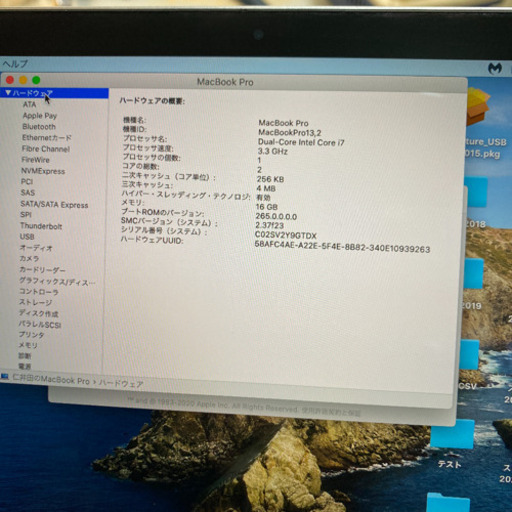The width and height of the screenshot is (512, 512).
Task: Select Apple Pay in the sidebar
Action: (40, 116)
